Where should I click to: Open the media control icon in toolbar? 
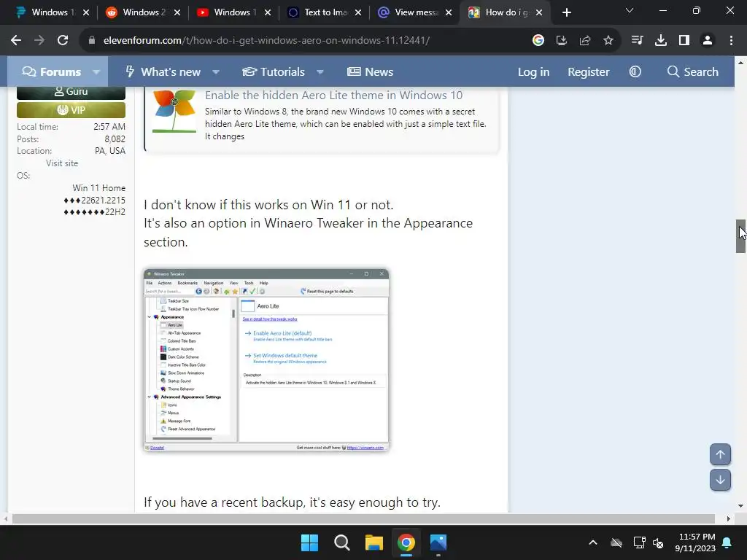pyautogui.click(x=637, y=41)
